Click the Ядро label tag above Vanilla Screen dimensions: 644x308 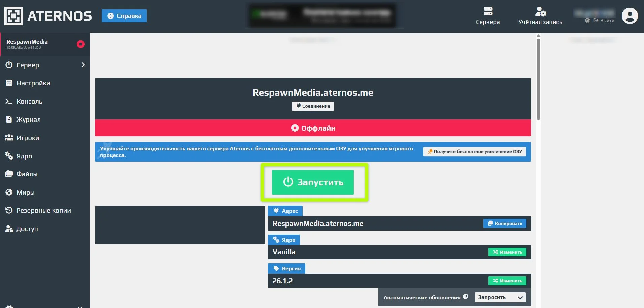(284, 240)
